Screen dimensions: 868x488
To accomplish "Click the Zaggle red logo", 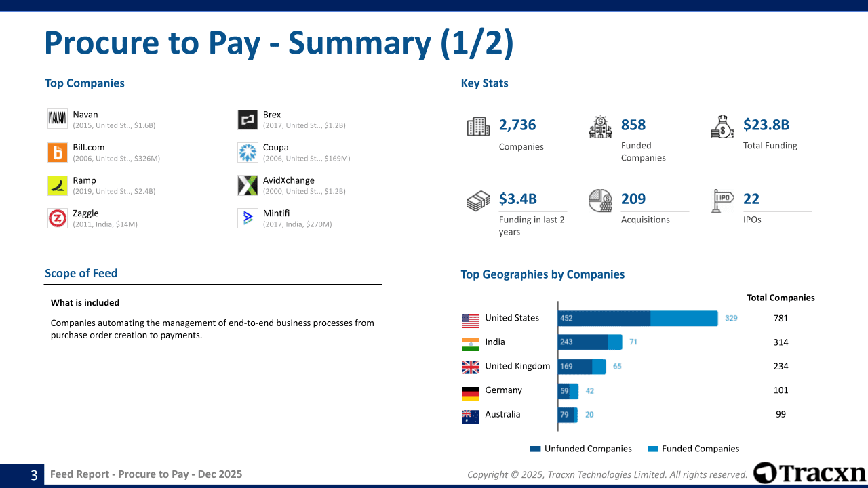I will click(x=58, y=218).
